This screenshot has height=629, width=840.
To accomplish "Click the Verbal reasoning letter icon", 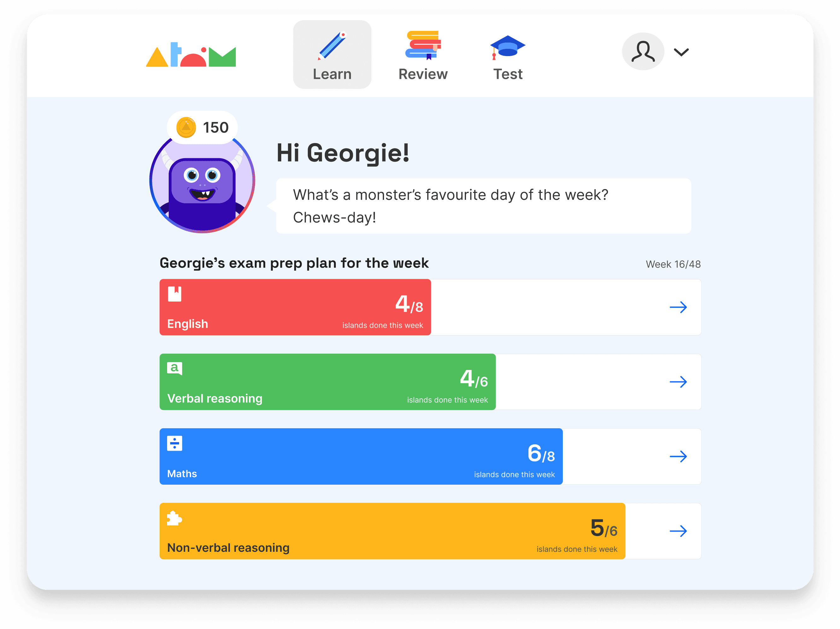I will click(x=174, y=368).
